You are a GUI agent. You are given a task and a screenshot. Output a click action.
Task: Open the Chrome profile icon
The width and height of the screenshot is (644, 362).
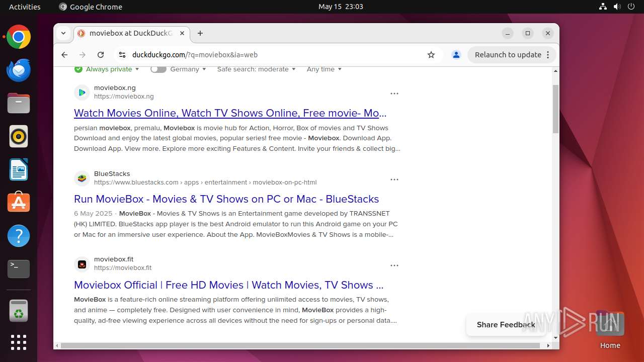click(456, 55)
